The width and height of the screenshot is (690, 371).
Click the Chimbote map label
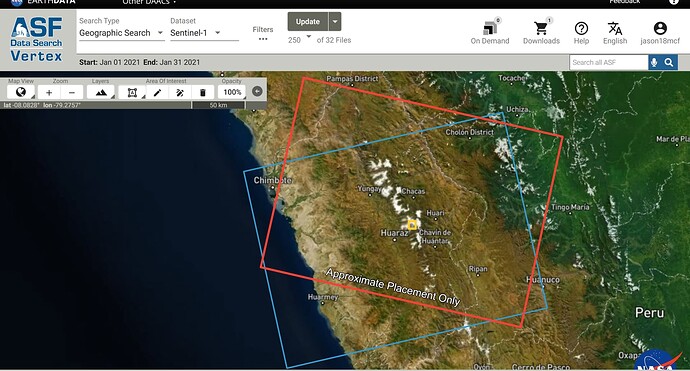point(272,180)
